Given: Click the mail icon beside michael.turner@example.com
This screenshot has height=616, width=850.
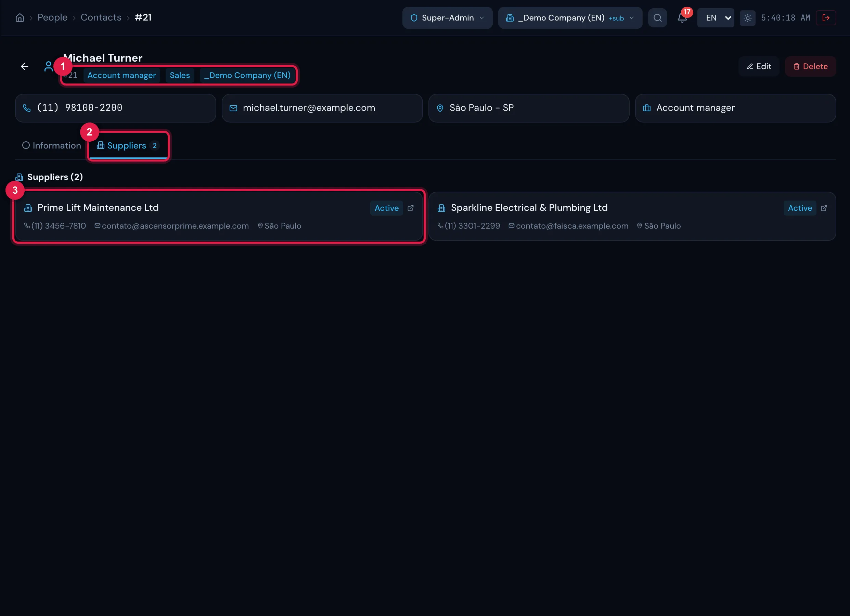Looking at the screenshot, I should (x=233, y=108).
